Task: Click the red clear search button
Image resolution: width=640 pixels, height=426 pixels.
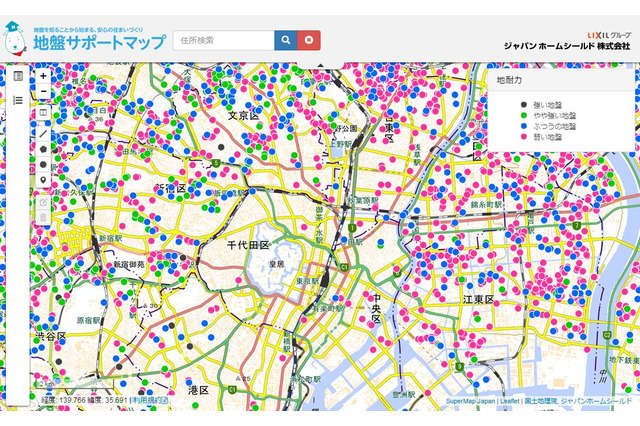Action: (x=309, y=40)
